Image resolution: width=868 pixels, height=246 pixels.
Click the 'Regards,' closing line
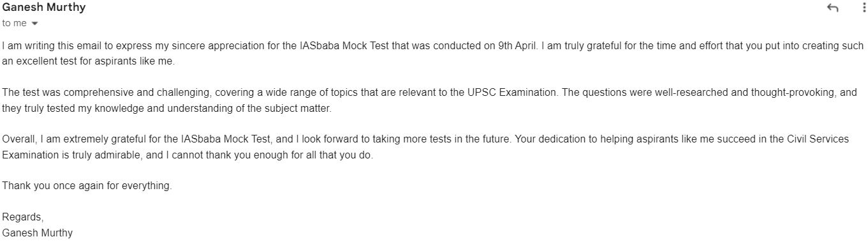click(x=22, y=217)
